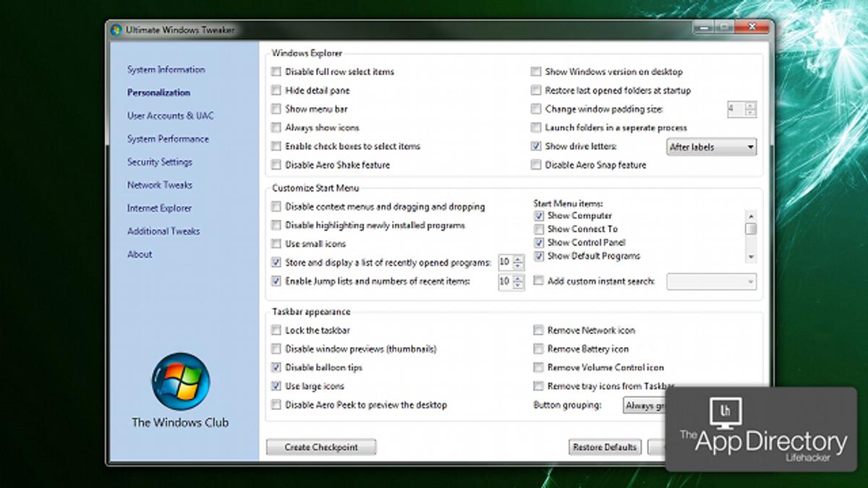Click the Start Menu items scroll up arrow

751,215
